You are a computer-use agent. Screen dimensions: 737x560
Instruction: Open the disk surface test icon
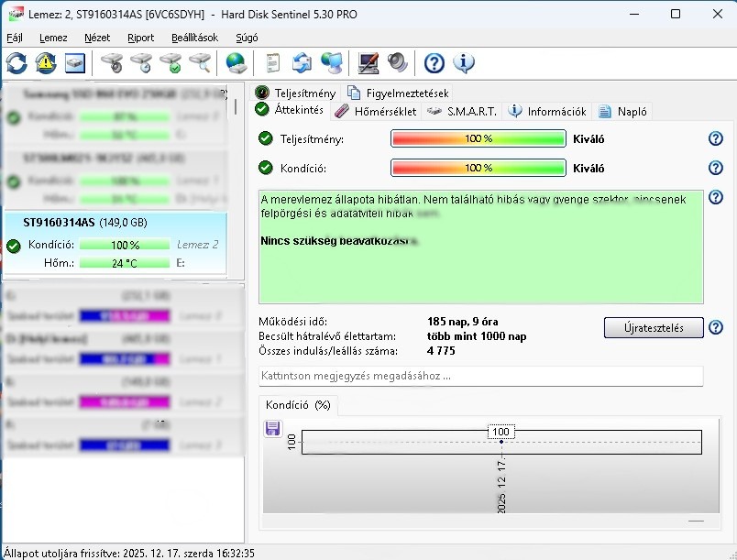(x=112, y=63)
